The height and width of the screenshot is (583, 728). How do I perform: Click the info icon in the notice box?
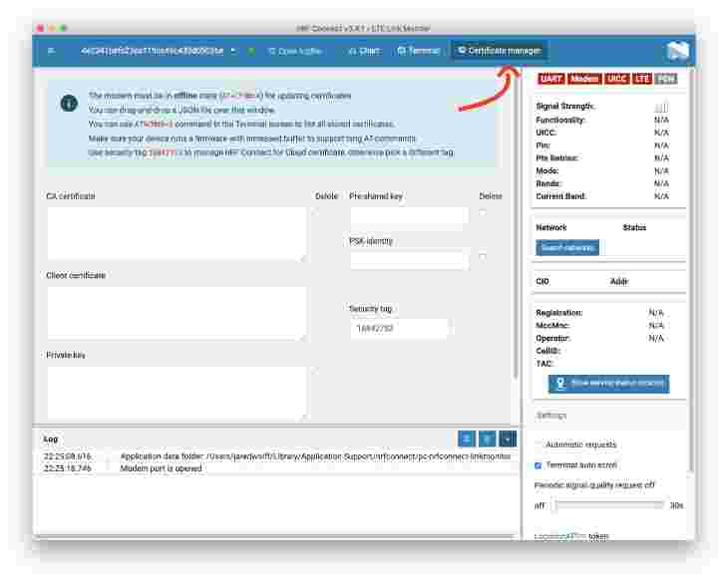click(x=69, y=103)
